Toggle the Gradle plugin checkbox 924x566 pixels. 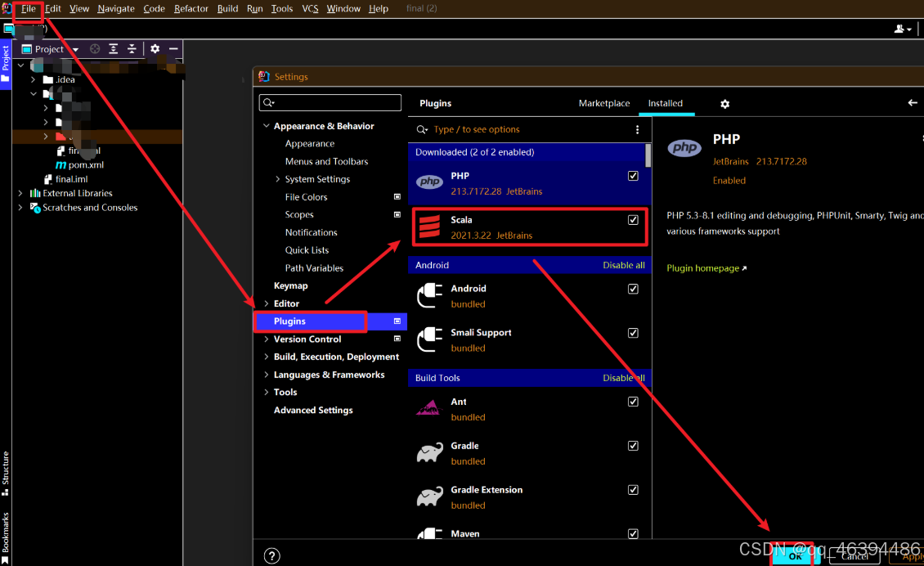tap(633, 446)
